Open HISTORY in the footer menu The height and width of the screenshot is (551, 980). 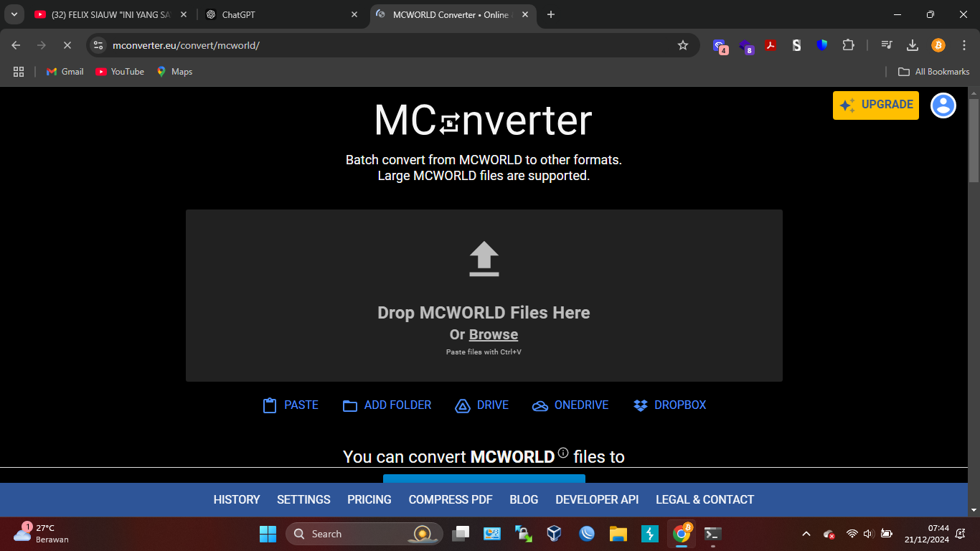pyautogui.click(x=237, y=499)
